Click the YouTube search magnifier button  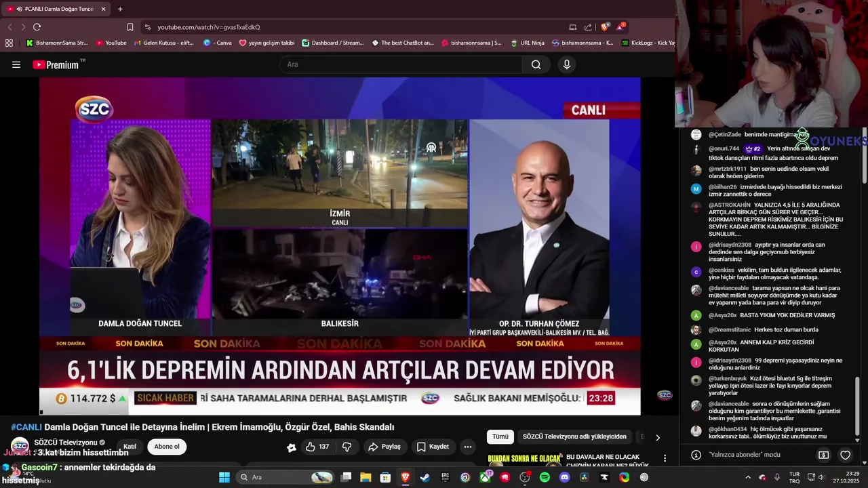click(536, 64)
